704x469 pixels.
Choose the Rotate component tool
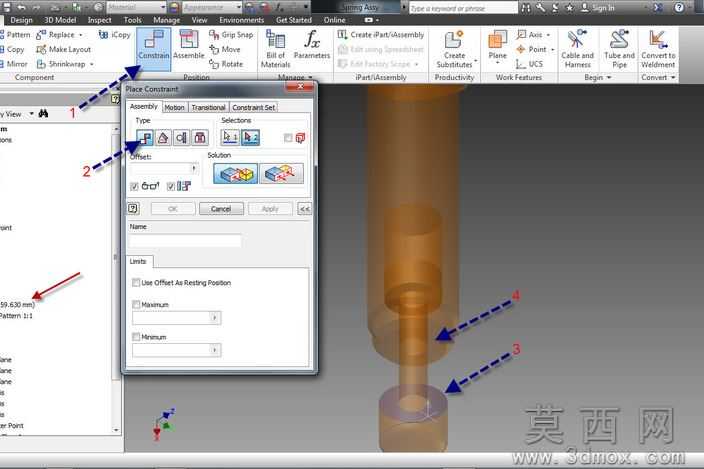coord(226,64)
